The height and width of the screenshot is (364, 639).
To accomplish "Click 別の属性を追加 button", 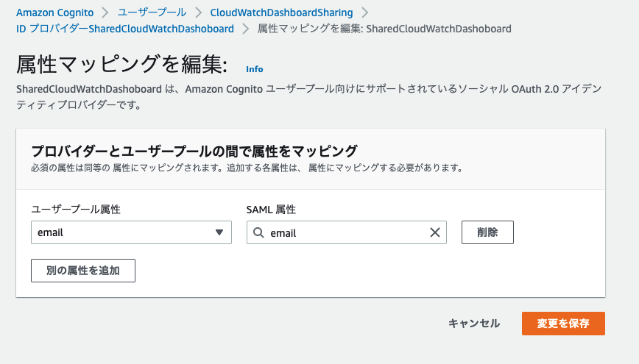I will point(83,271).
